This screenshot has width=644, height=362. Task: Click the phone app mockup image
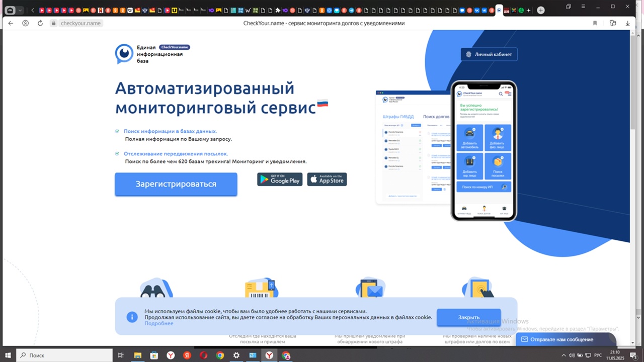click(484, 151)
